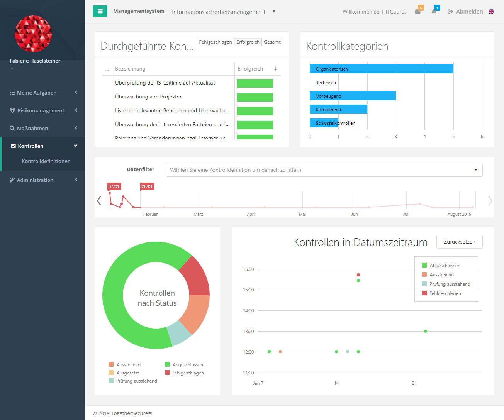Open the Informationssicherheitsmanagement dropdown
The image size is (504, 420).
223,12
